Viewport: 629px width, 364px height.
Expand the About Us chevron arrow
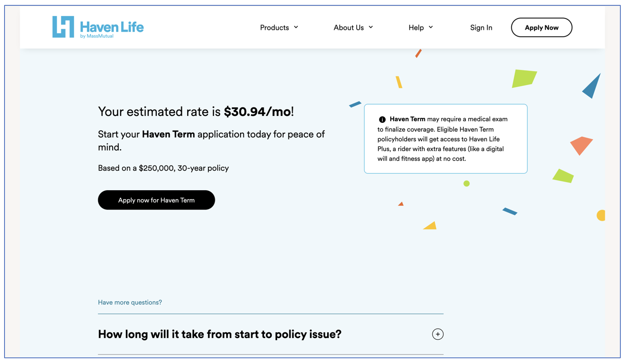(x=371, y=27)
